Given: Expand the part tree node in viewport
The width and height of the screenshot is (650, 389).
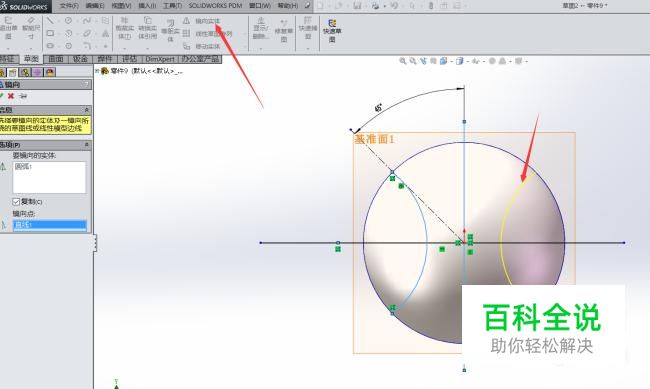Looking at the screenshot, I should pos(97,71).
